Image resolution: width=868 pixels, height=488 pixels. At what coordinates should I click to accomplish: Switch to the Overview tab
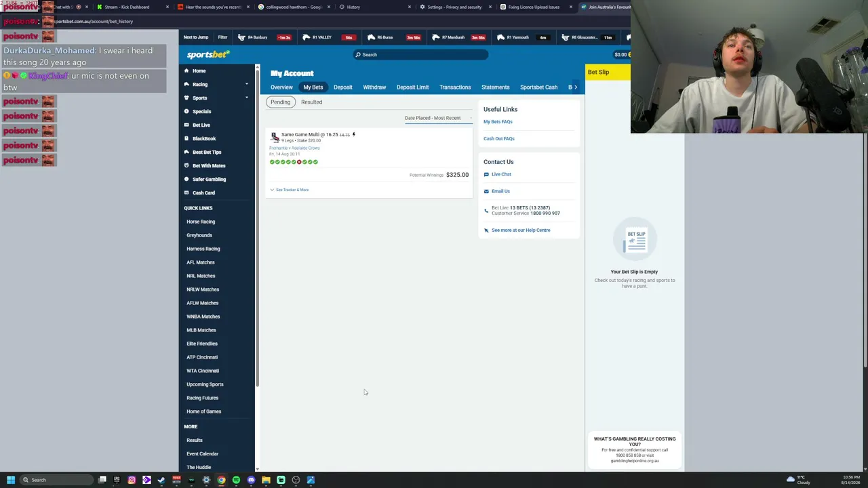(281, 87)
